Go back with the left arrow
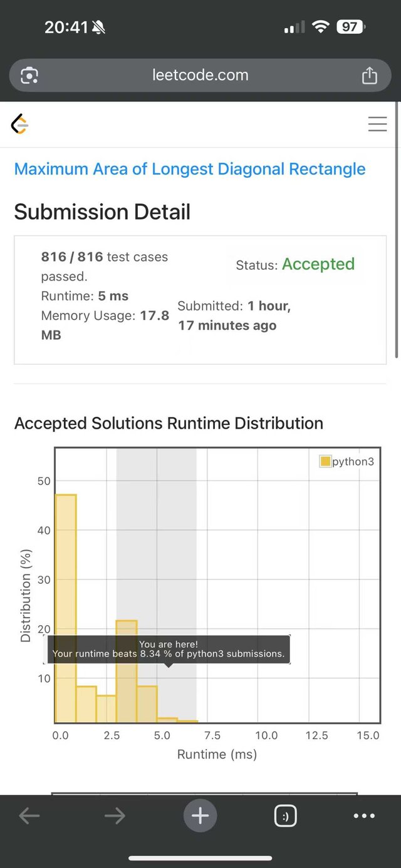 (29, 815)
